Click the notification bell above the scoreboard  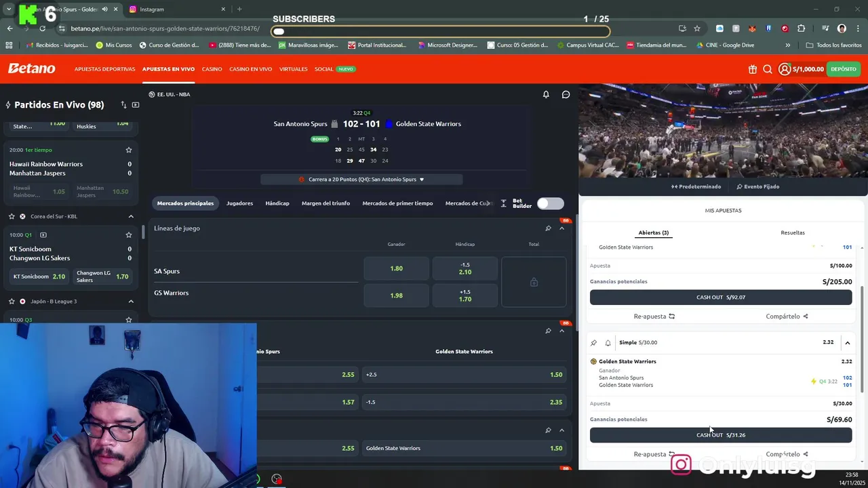click(x=546, y=94)
